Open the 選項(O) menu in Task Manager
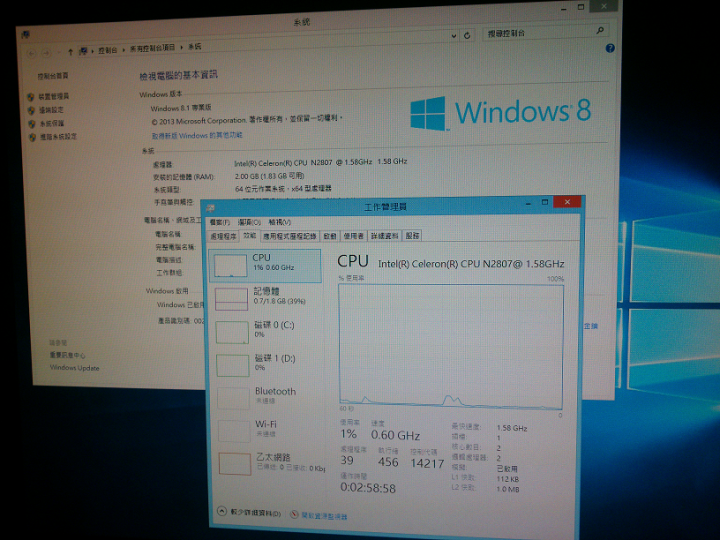This screenshot has height=540, width=720. tap(249, 222)
